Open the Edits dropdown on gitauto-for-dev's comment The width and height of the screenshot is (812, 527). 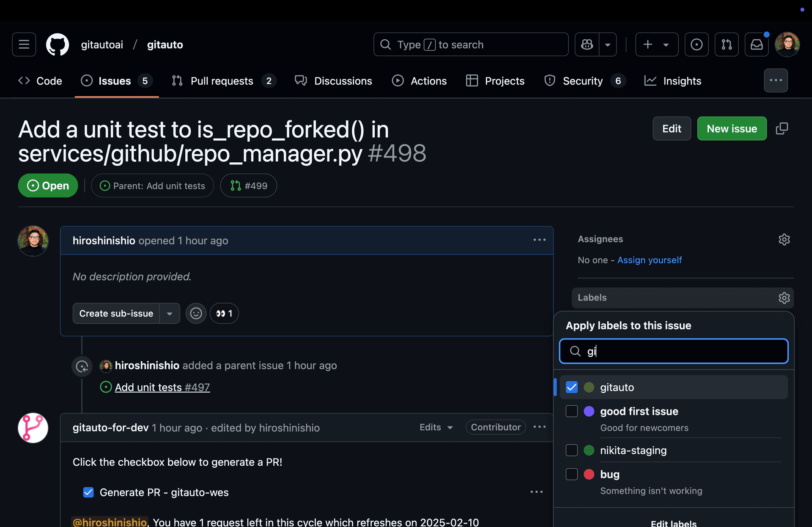point(436,427)
